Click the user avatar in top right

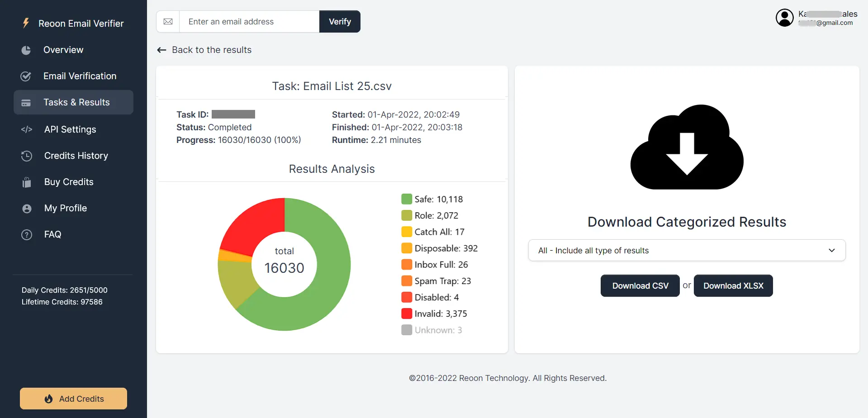(x=785, y=17)
